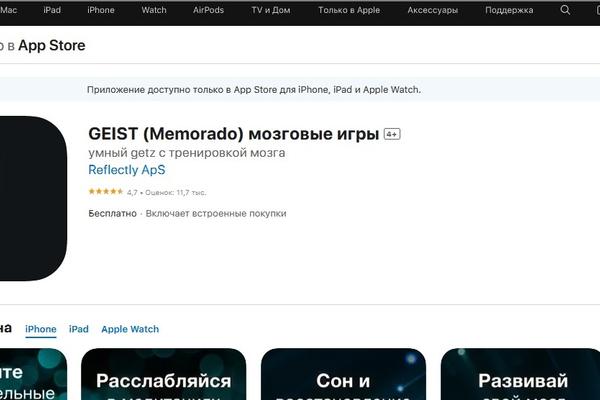The image size is (600, 400).
Task: Open iPhone in top navigation
Action: tap(101, 10)
